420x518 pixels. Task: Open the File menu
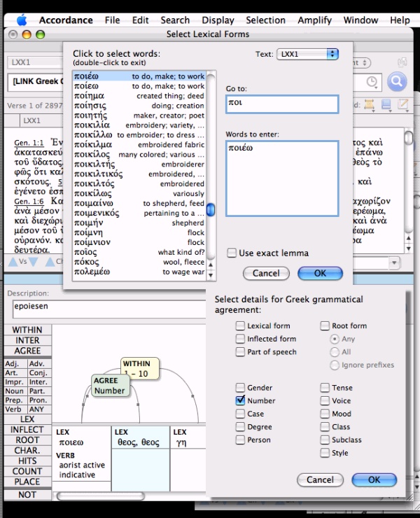click(x=112, y=20)
